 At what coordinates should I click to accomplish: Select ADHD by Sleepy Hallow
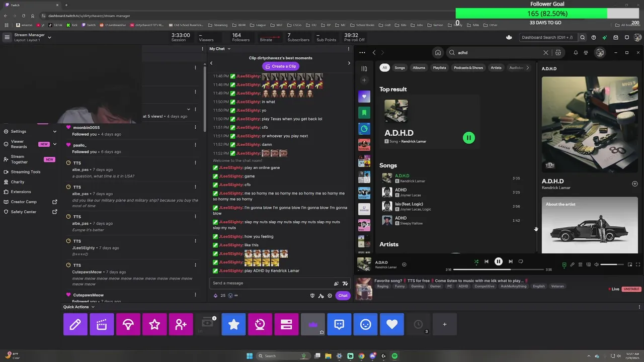click(452, 220)
